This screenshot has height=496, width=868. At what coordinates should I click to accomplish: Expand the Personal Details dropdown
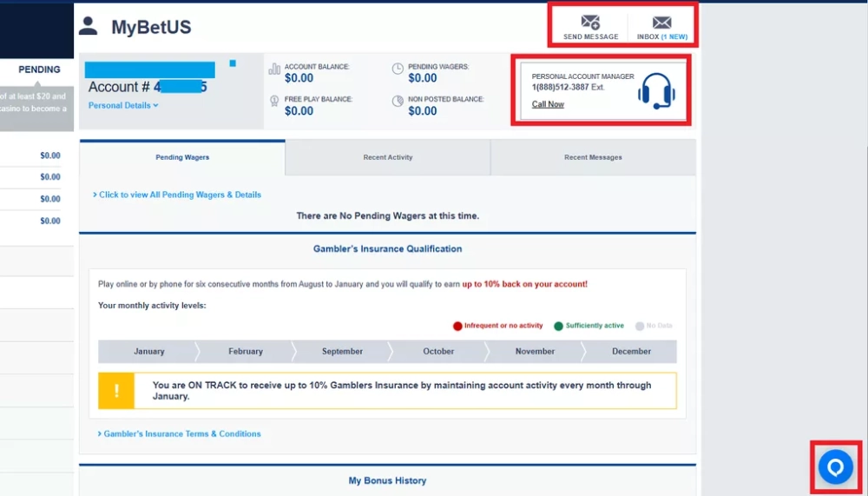123,105
